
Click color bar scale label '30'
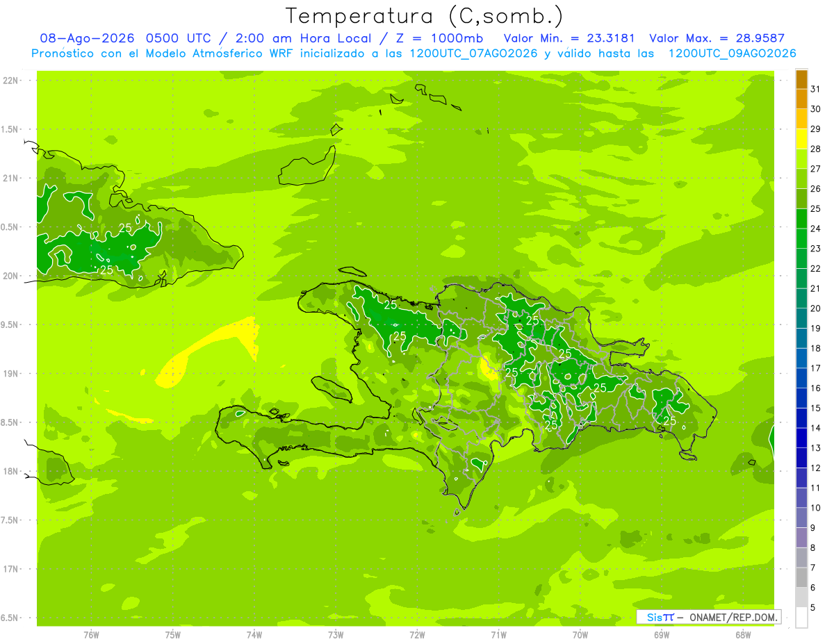tap(816, 109)
